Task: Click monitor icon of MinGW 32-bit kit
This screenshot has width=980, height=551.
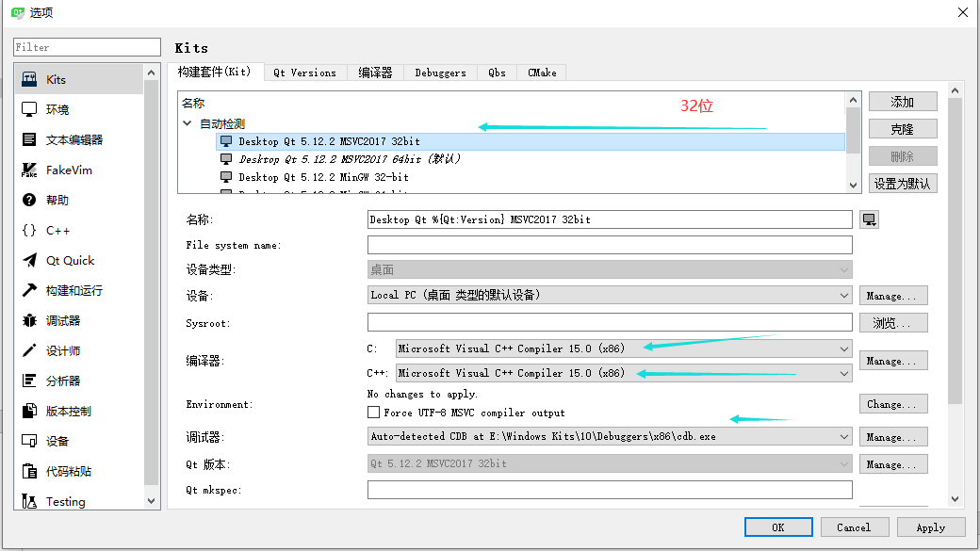Action: click(226, 177)
